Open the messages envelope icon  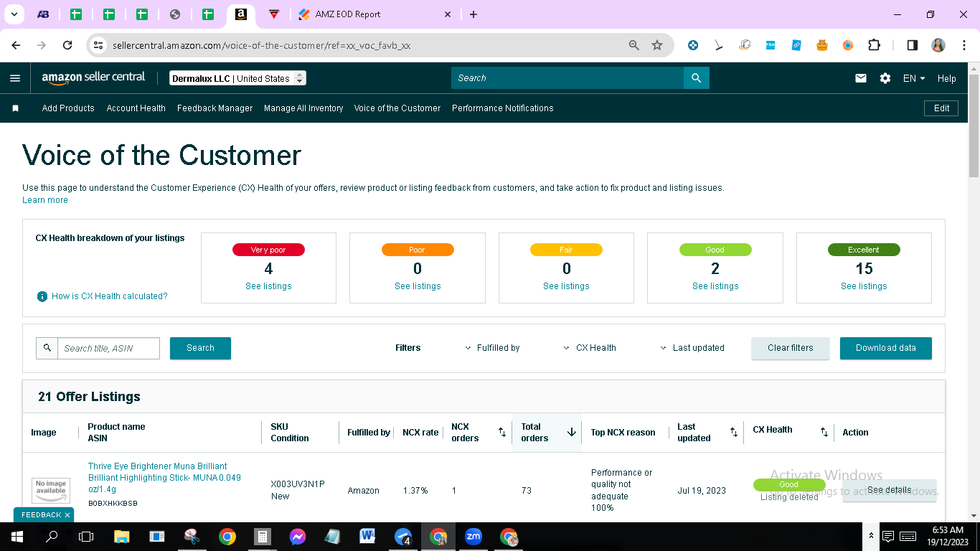click(861, 78)
